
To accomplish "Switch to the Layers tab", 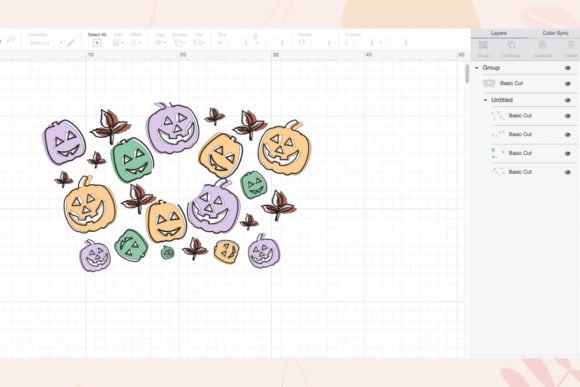I will pos(499,33).
